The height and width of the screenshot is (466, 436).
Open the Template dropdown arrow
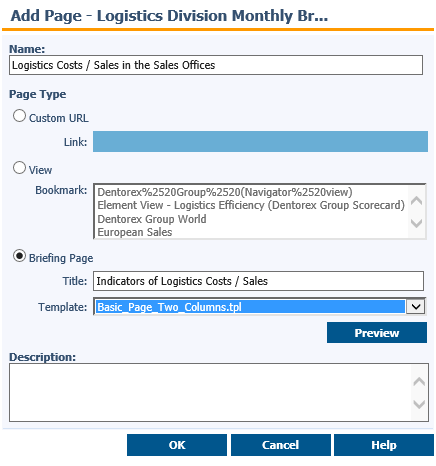coord(416,307)
